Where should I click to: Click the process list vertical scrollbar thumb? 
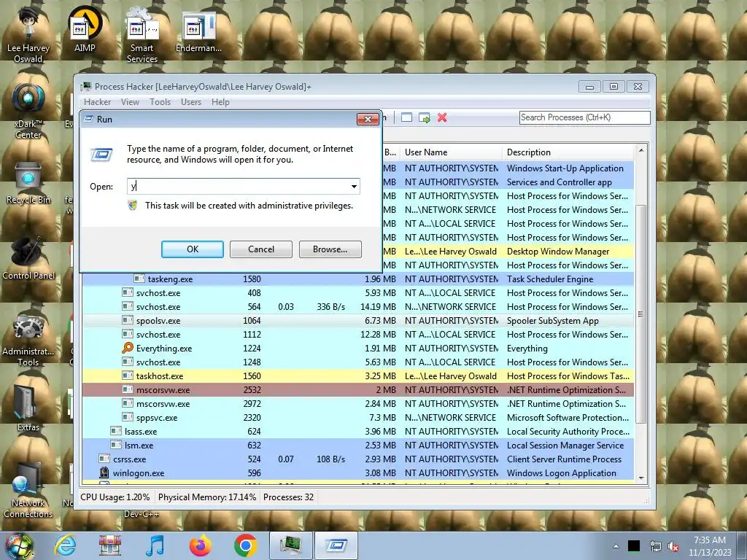click(641, 314)
